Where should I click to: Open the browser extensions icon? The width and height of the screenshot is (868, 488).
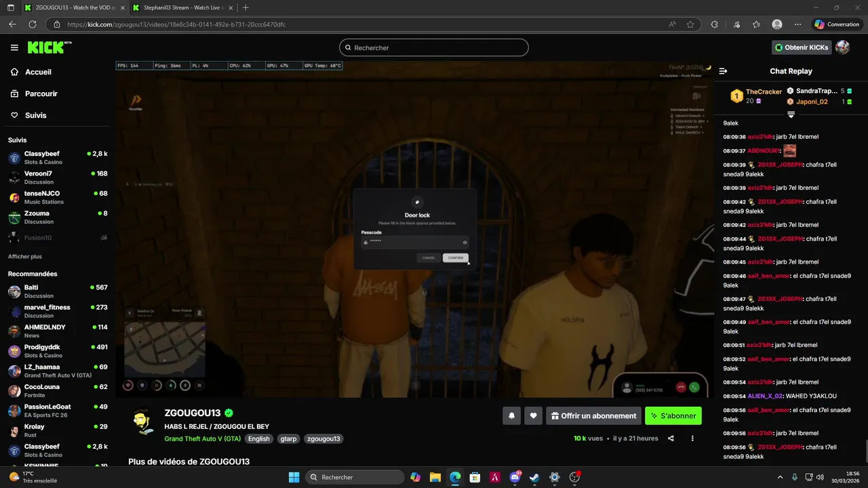pos(714,24)
